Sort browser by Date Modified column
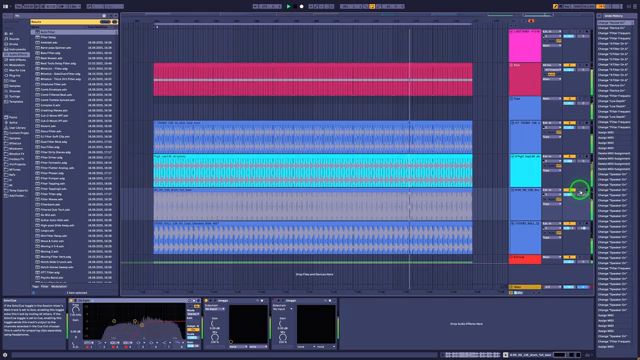 click(x=97, y=27)
